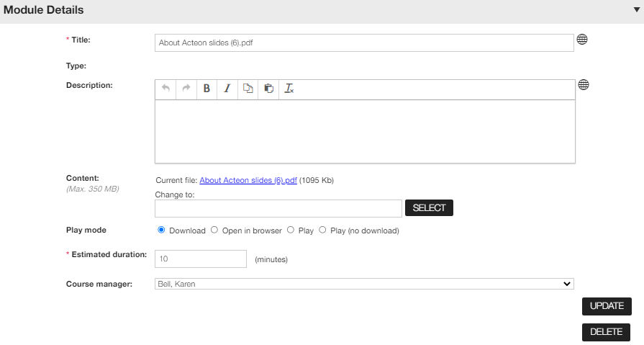Open the globe translation icon beside Title
This screenshot has width=644, height=345.
tap(582, 40)
